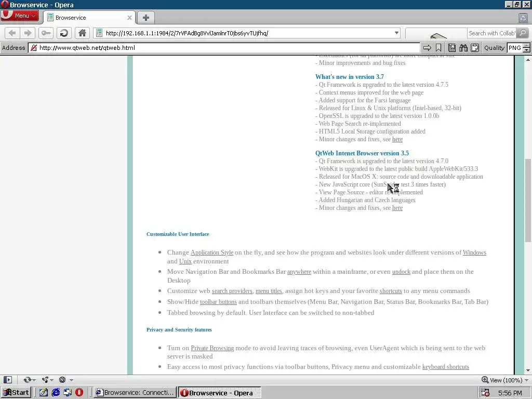Click the system tray scheduler icon

tap(485, 393)
